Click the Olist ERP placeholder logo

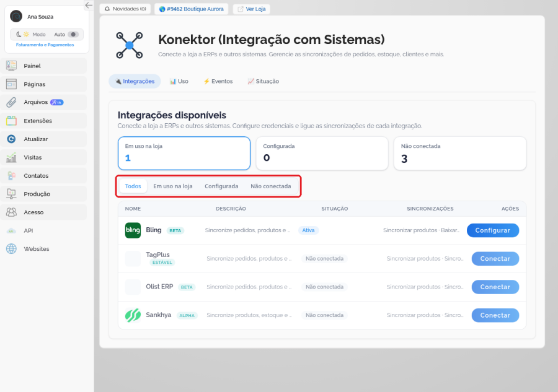tap(133, 287)
